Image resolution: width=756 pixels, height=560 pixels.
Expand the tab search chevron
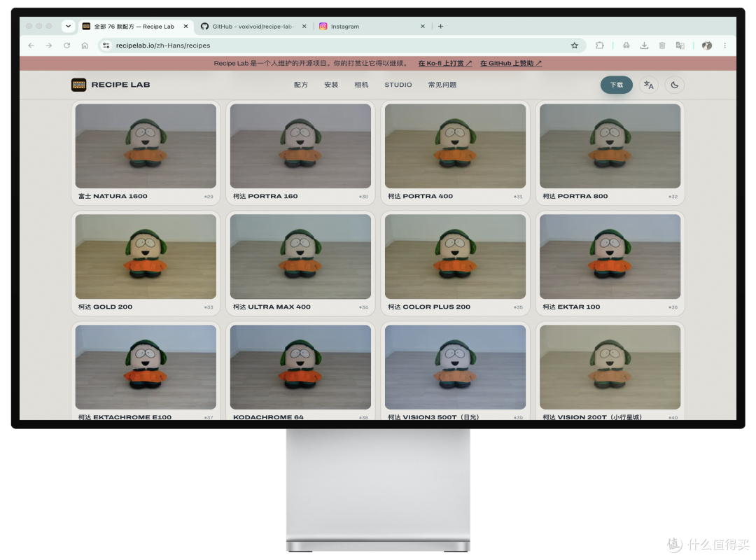point(69,27)
